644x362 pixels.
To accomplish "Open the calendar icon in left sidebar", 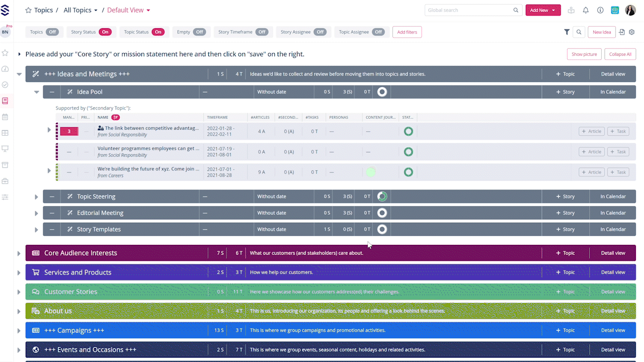I will pos(5,117).
